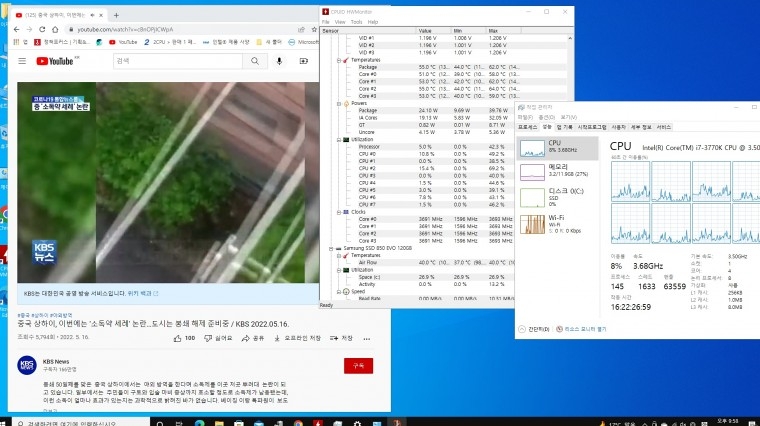Viewport: 760px width, 426px height.
Task: Open the YouTube bookmark in bookmarks bar
Action: click(x=123, y=42)
